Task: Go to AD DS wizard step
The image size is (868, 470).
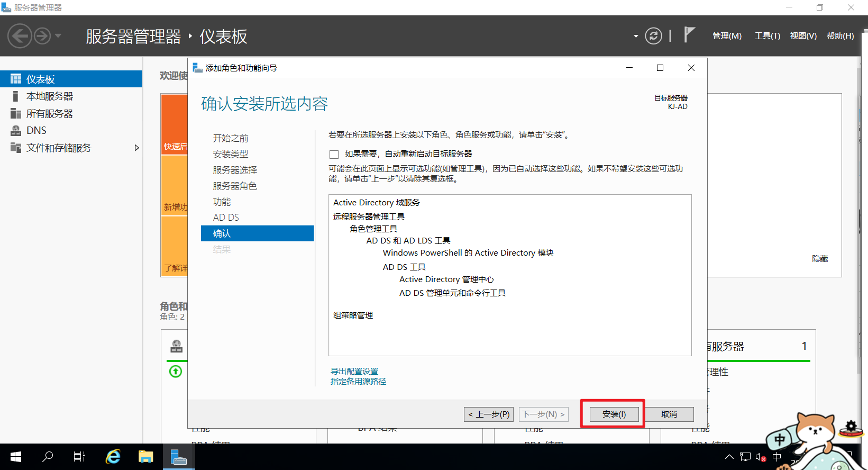Action: 226,218
